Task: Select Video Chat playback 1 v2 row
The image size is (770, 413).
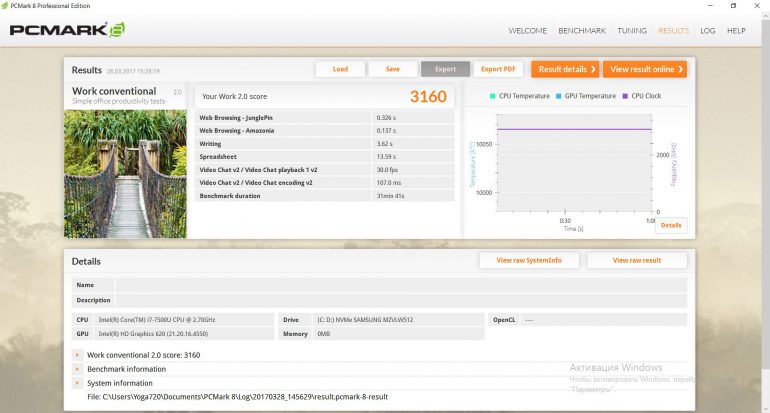Action: tap(325, 170)
